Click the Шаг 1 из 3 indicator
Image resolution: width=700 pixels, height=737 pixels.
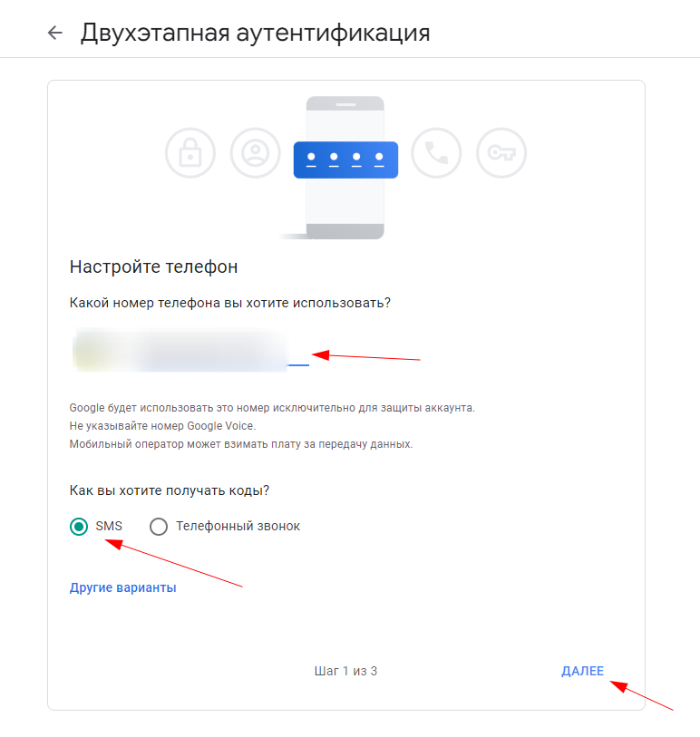(345, 671)
